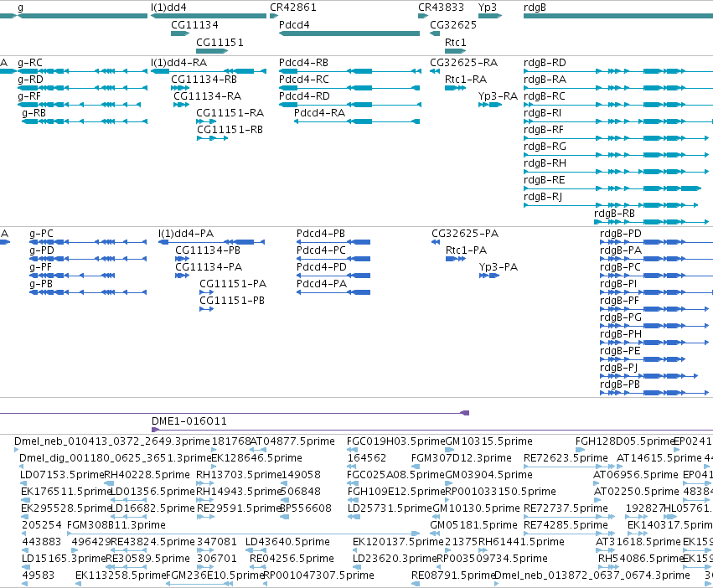
Task: Click transcript CG11134-RA label
Action: pyautogui.click(x=207, y=96)
